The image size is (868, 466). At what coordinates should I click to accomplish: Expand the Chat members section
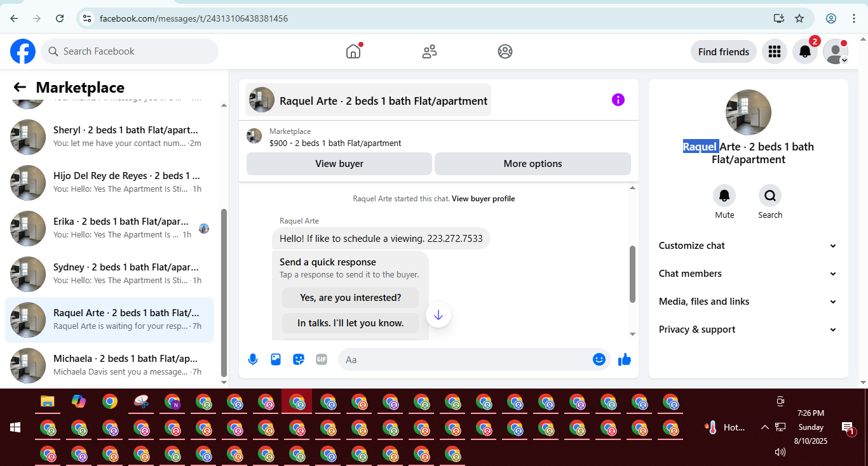point(748,274)
